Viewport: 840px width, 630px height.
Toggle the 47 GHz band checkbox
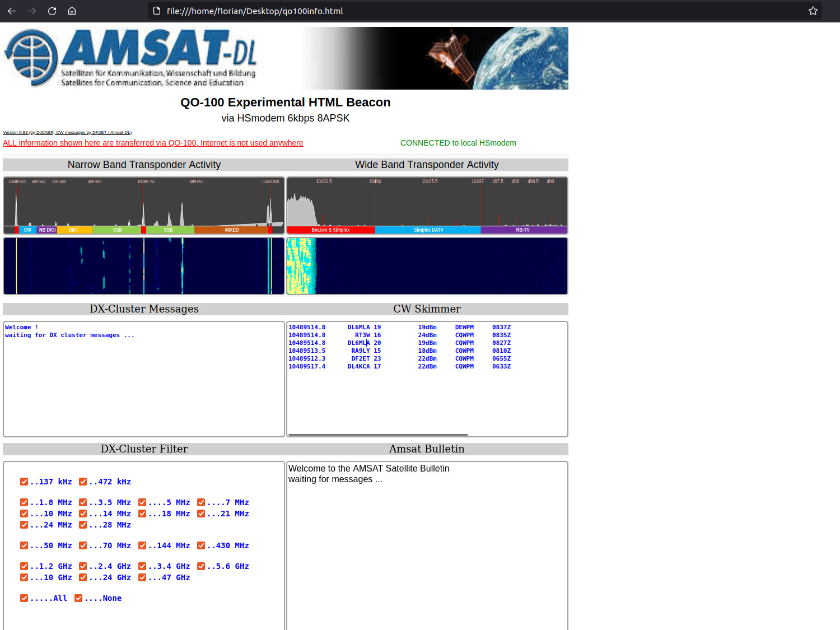point(142,577)
